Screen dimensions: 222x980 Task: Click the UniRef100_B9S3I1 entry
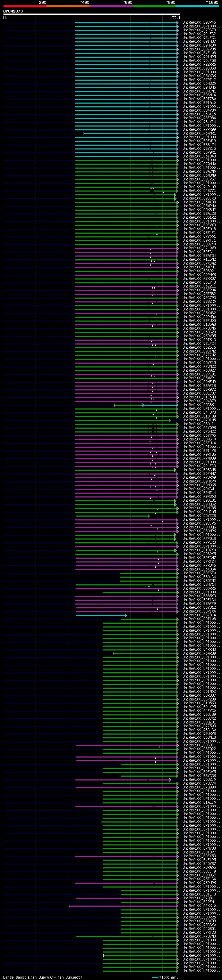(199, 746)
